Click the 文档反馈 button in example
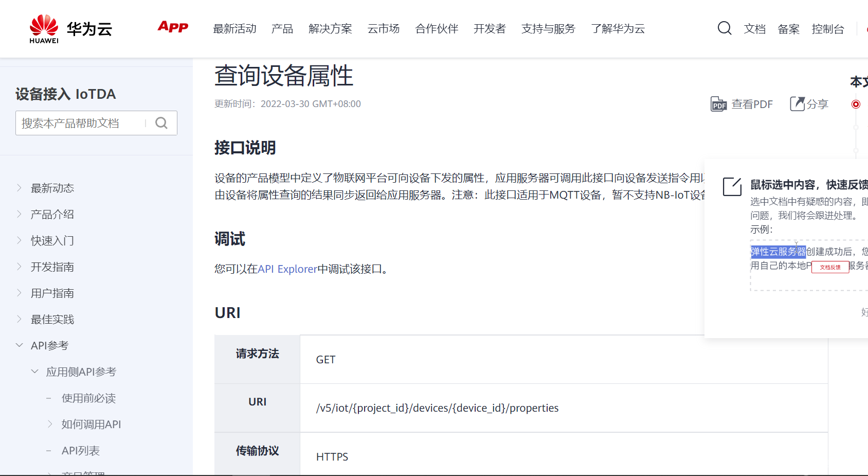868x476 pixels. tap(830, 267)
